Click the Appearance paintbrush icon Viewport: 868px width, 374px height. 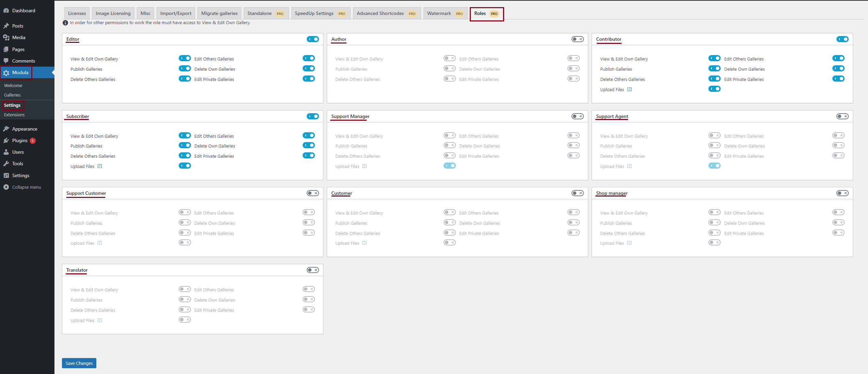[6, 129]
